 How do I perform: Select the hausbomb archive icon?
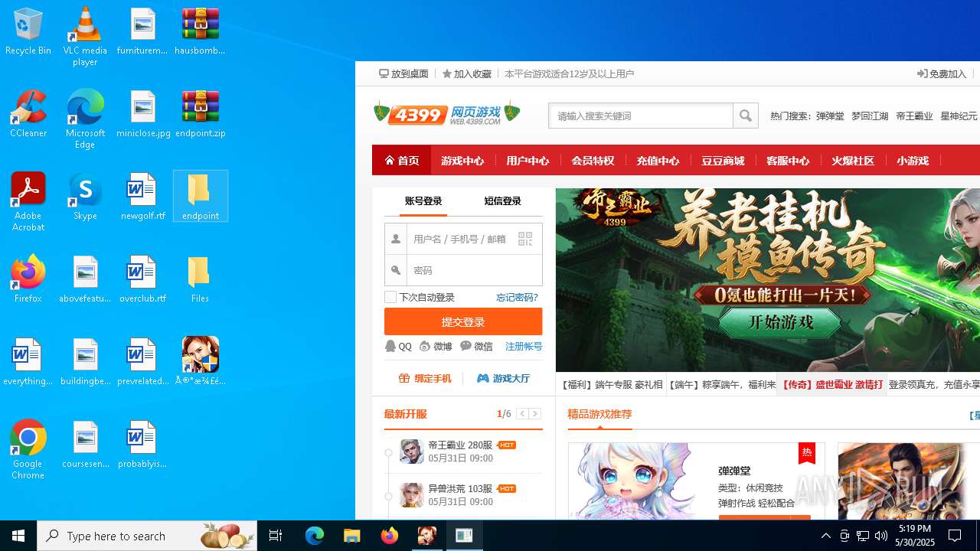click(x=200, y=32)
